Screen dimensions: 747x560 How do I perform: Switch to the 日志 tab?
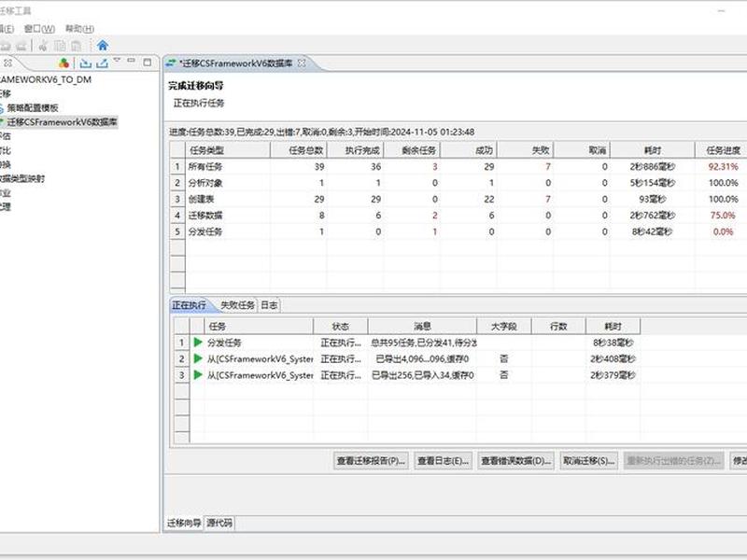coord(269,305)
